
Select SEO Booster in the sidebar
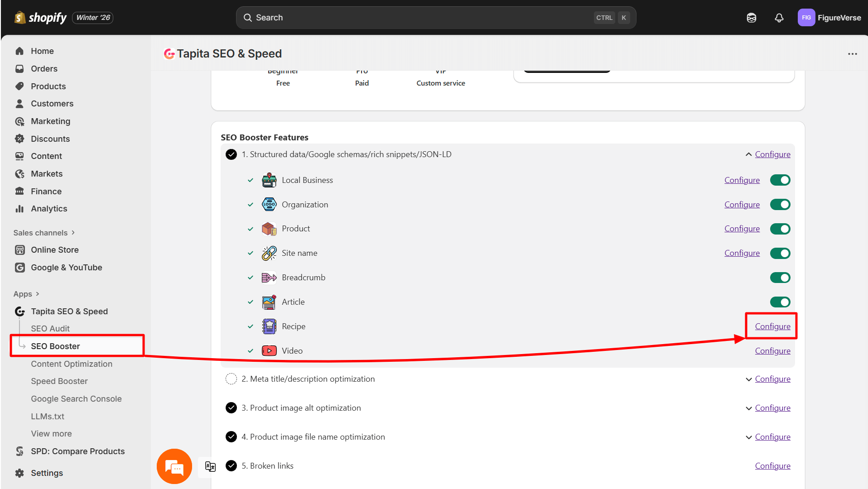click(55, 346)
